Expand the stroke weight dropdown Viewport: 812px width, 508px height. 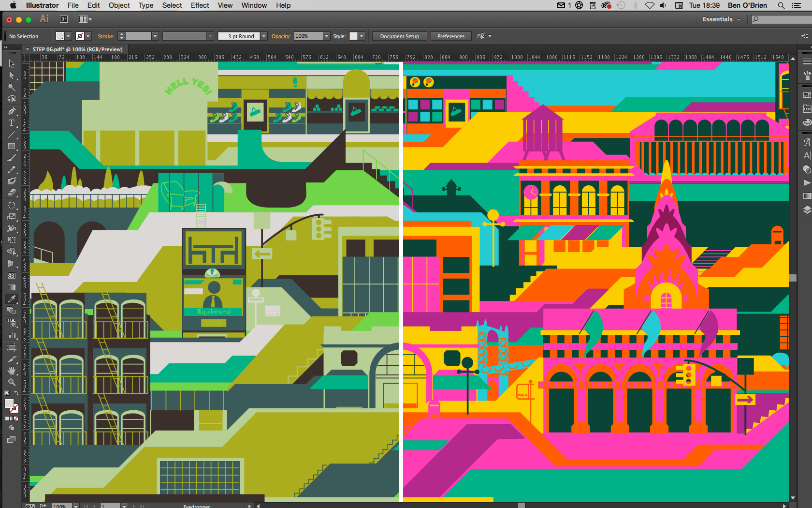[x=155, y=36]
